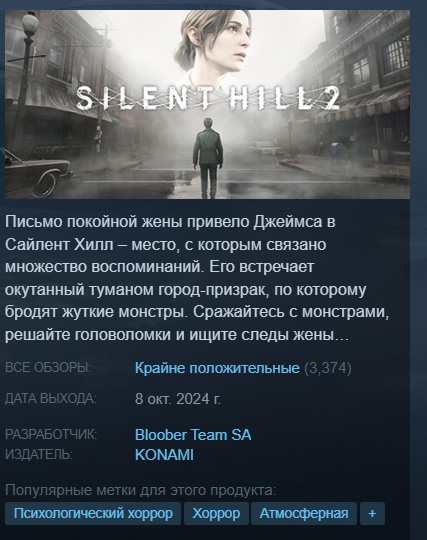This screenshot has height=540, width=427.
Task: Expand more tags with the plus button
Action: [x=372, y=513]
